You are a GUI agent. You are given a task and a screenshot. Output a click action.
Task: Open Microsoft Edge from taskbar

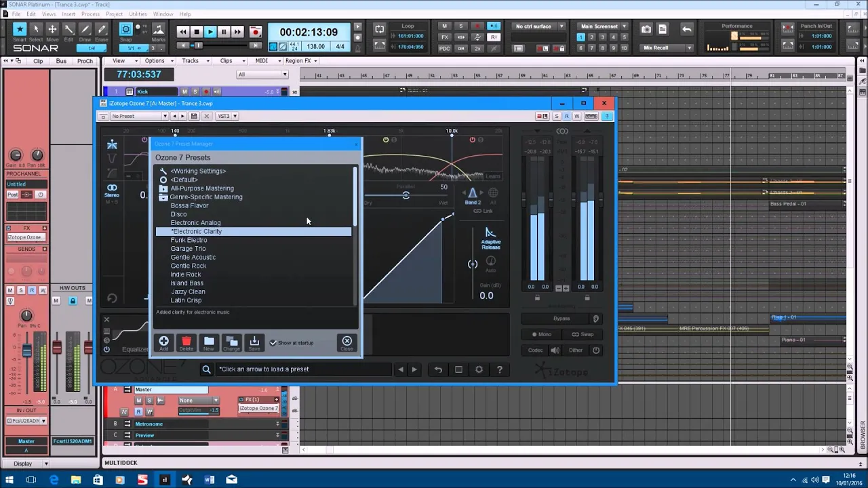click(54, 480)
